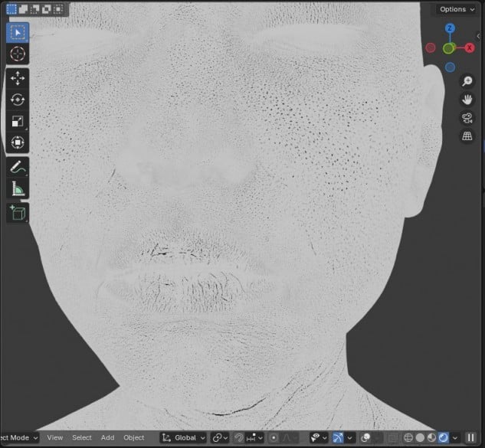Select the Move tool

pos(18,78)
